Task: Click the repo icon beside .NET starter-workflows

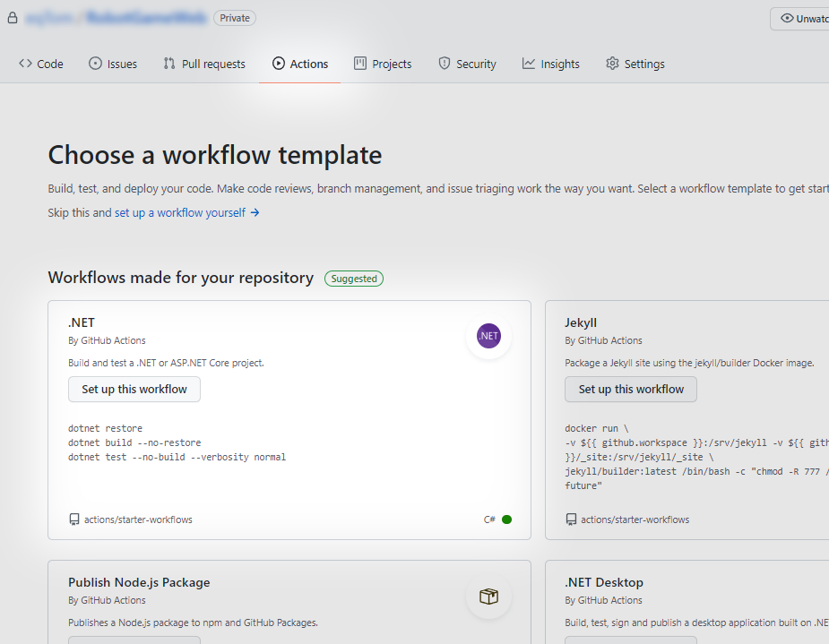Action: 74,519
